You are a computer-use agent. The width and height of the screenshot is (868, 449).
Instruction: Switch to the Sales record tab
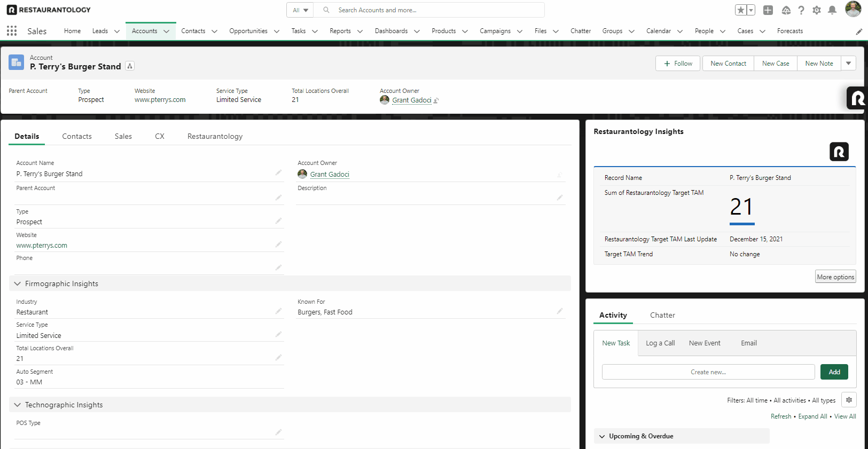point(123,136)
